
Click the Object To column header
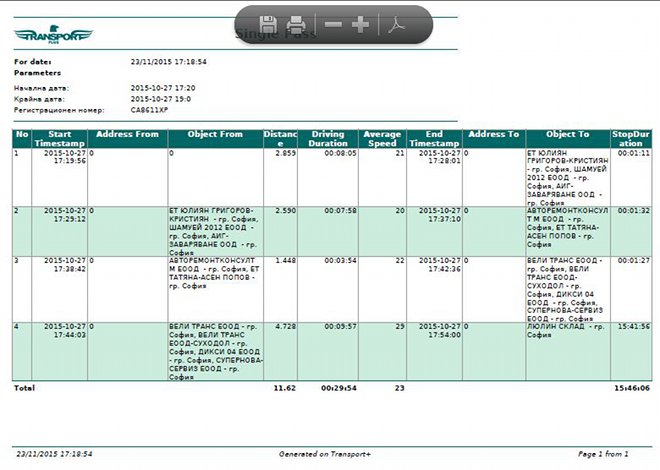[567, 134]
